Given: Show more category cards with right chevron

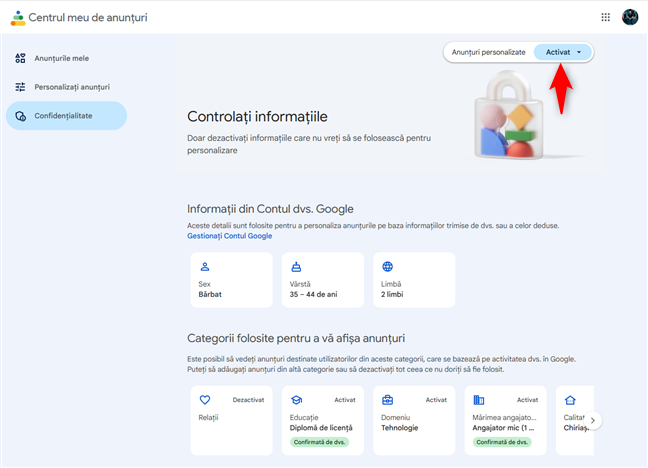Looking at the screenshot, I should pyautogui.click(x=593, y=420).
